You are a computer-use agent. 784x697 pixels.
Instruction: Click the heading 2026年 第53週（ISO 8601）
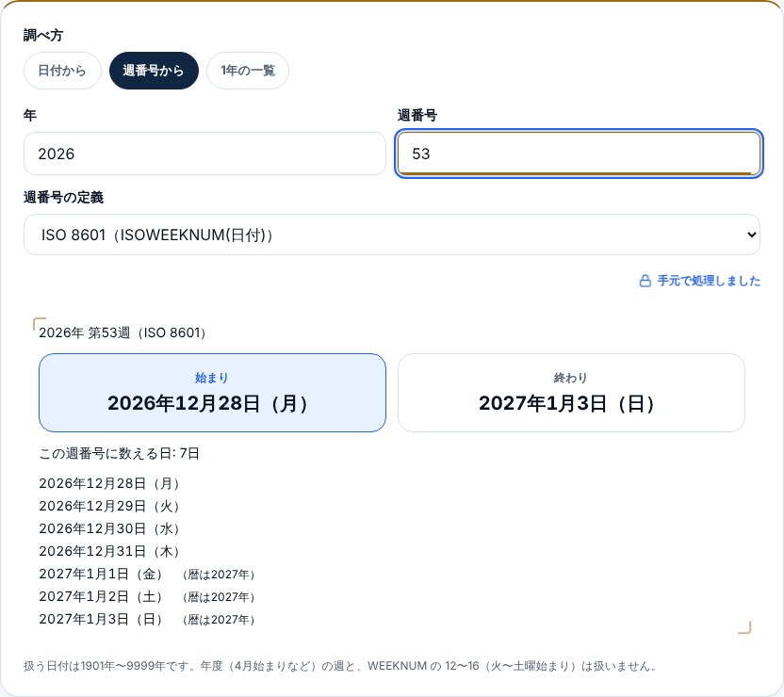(123, 332)
